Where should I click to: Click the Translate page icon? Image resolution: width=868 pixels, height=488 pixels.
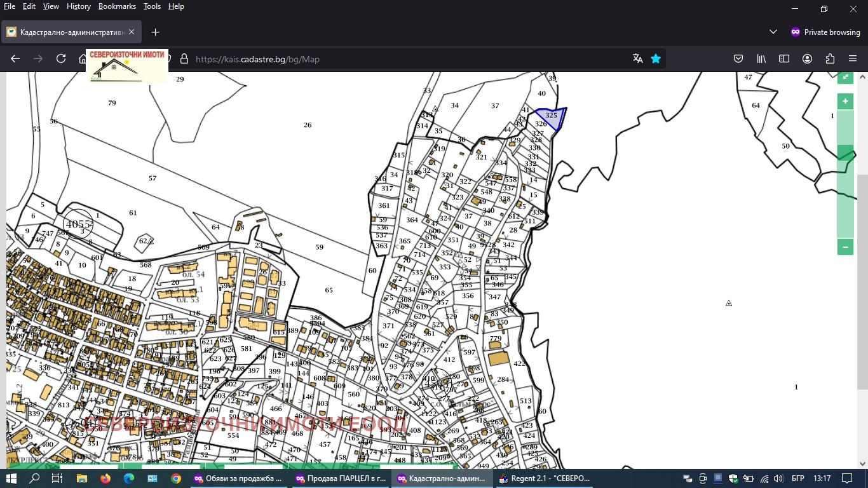click(x=638, y=58)
